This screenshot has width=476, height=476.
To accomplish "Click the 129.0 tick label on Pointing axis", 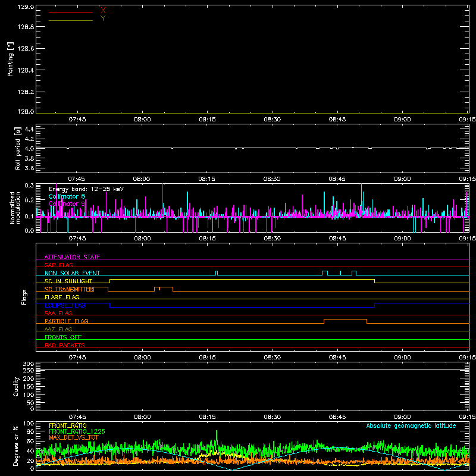I will click(26, 7).
